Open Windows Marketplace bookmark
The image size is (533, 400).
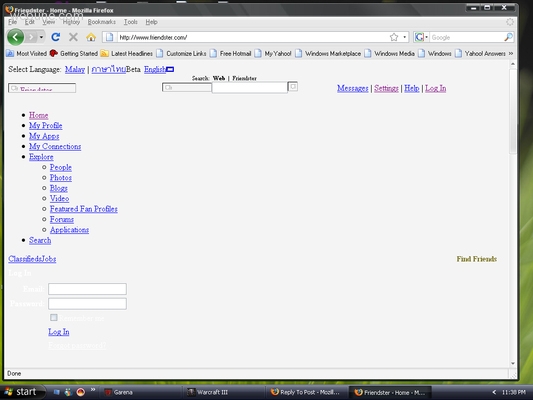(328, 53)
